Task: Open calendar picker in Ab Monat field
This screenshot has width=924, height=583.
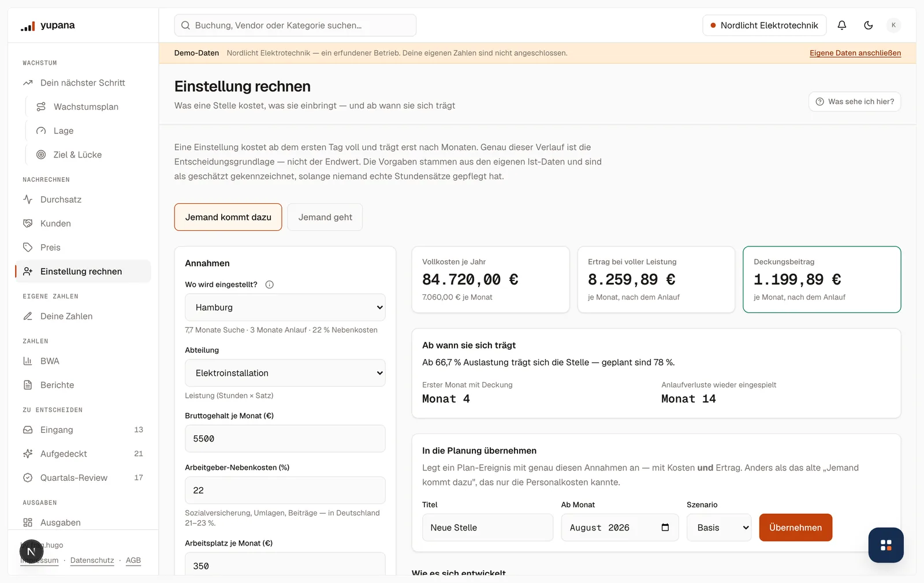Action: [665, 528]
